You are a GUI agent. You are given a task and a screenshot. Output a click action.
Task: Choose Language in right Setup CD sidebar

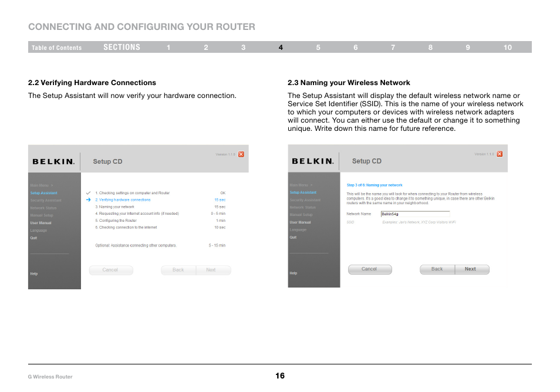298,229
